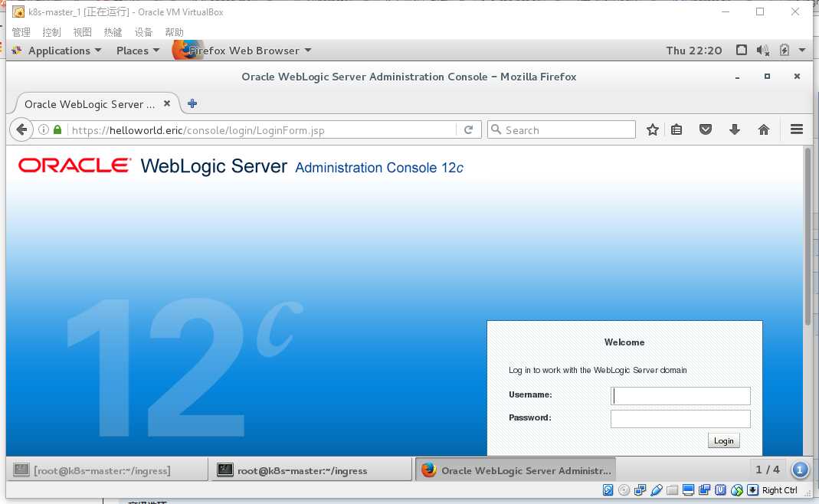Click VirtualBox display monitor status icon

pyautogui.click(x=689, y=490)
